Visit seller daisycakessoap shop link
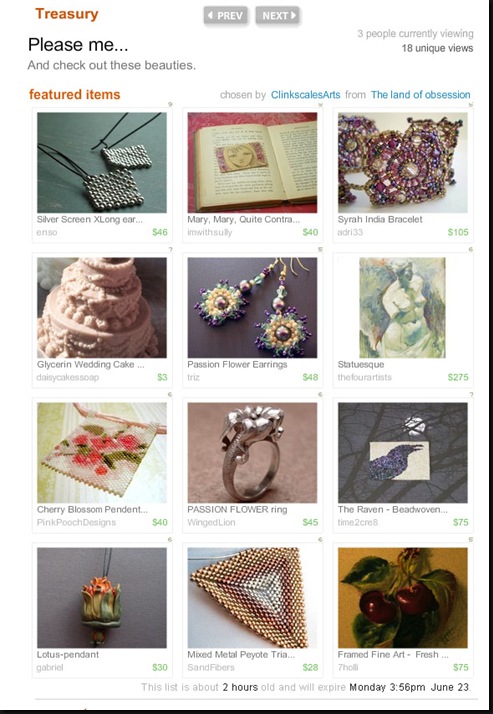This screenshot has width=493, height=714. (x=68, y=377)
